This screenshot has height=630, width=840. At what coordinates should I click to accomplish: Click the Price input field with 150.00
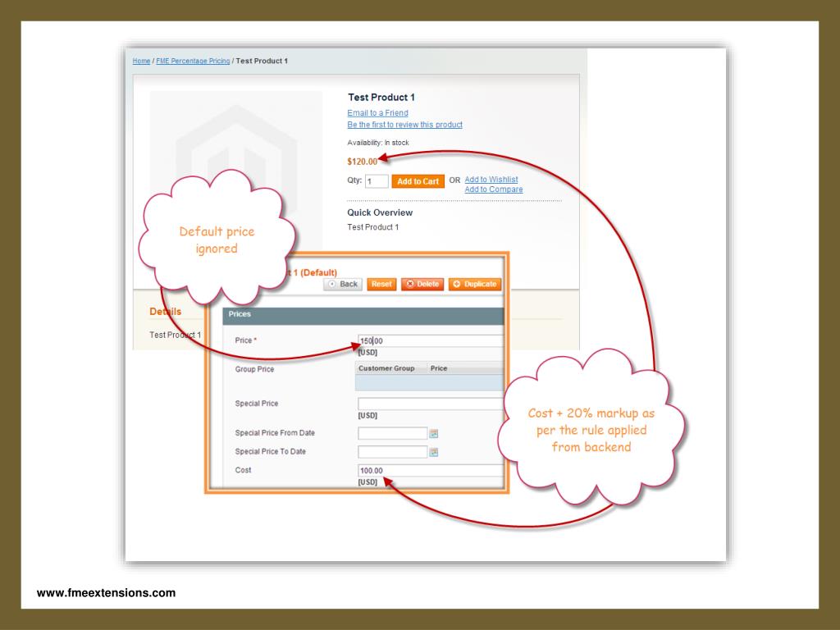pos(431,340)
